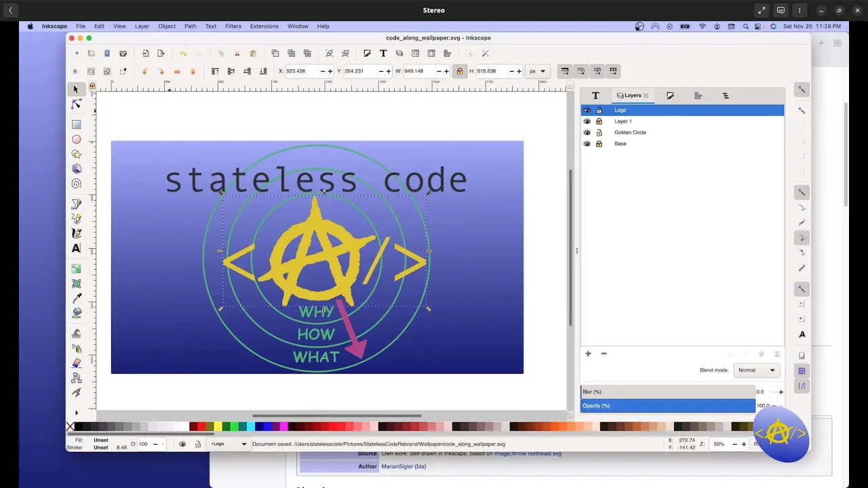This screenshot has height=488, width=868.
Task: Select the Mesh gradient tool
Action: (x=76, y=284)
